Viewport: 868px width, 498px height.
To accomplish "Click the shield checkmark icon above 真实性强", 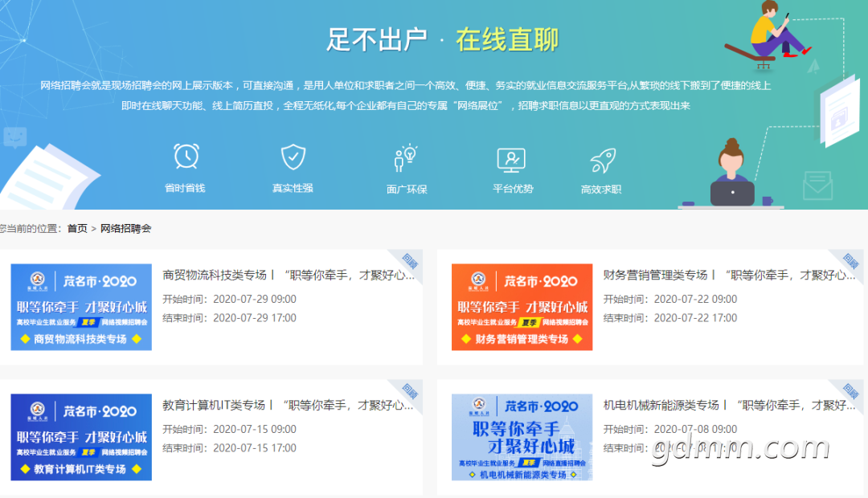I will [x=293, y=157].
